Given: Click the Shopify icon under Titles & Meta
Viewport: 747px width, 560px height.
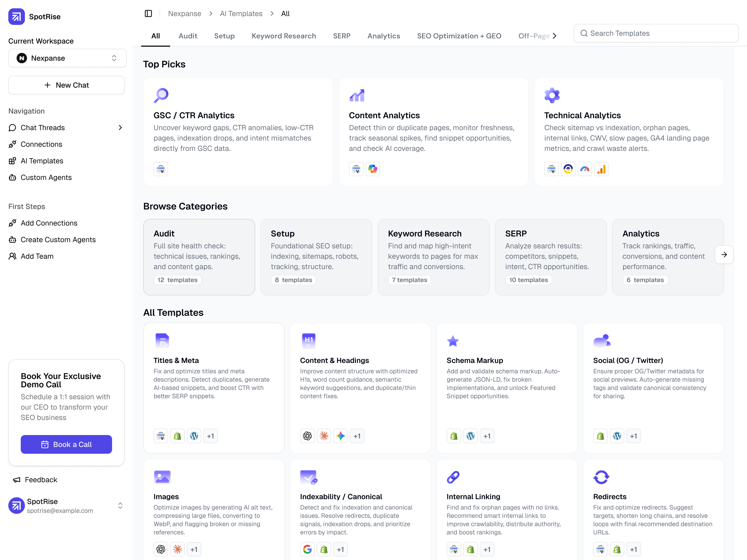Looking at the screenshot, I should [177, 436].
